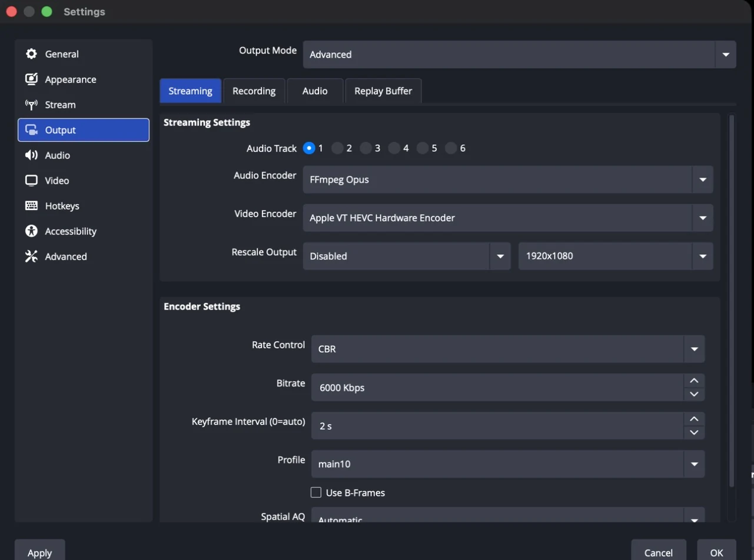The image size is (754, 560).
Task: Open the Audio Encoder dropdown
Action: [x=508, y=179]
